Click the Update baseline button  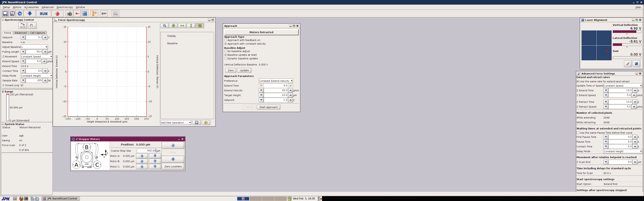point(244,70)
